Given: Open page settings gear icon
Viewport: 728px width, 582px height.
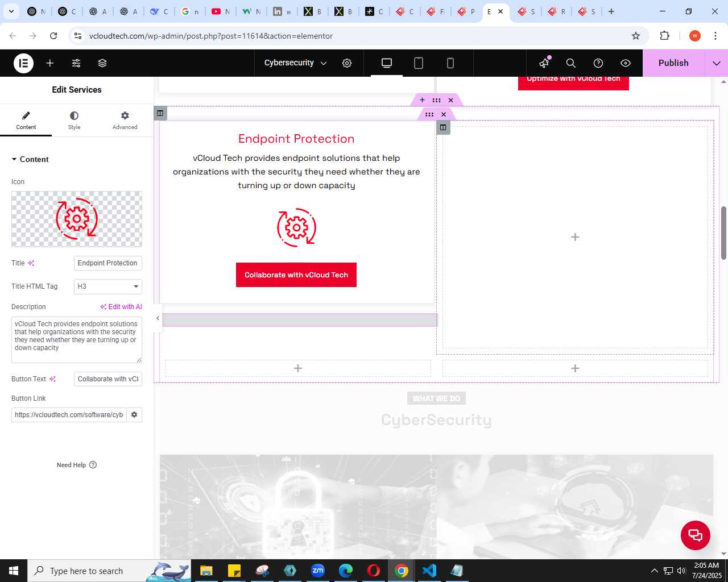Looking at the screenshot, I should pyautogui.click(x=347, y=63).
